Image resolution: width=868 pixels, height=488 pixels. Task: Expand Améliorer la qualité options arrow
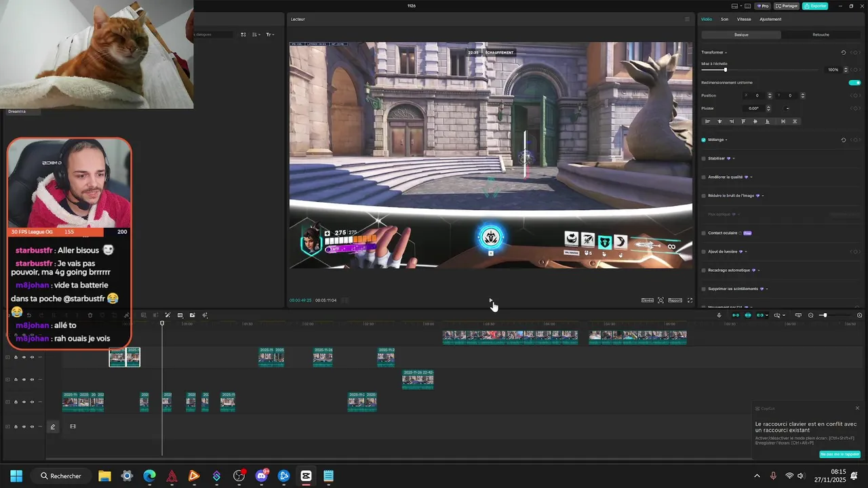751,177
